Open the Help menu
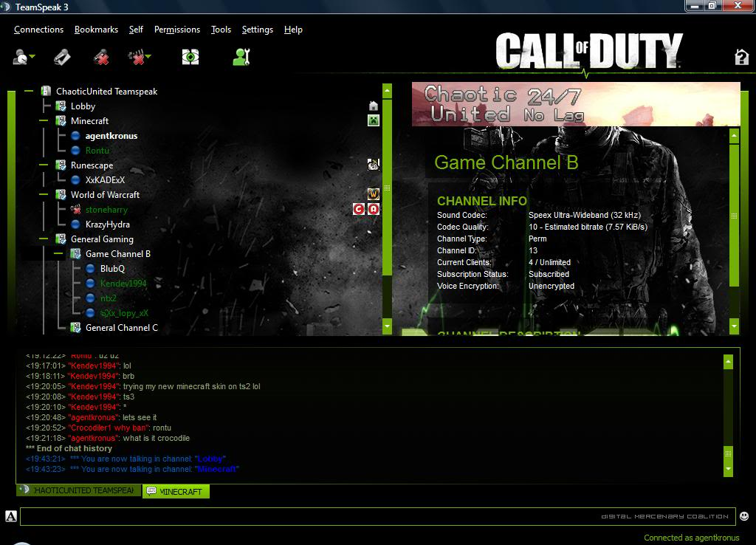The width and height of the screenshot is (756, 545). tap(293, 30)
